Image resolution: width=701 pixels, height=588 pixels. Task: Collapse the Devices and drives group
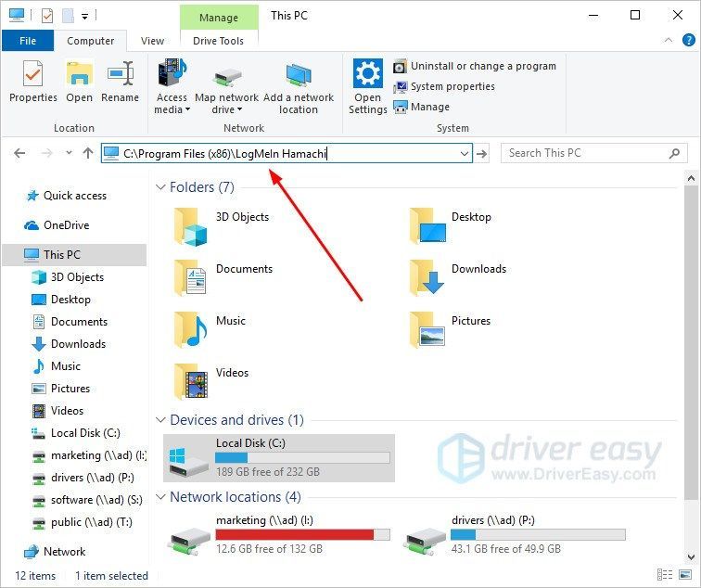(x=160, y=420)
